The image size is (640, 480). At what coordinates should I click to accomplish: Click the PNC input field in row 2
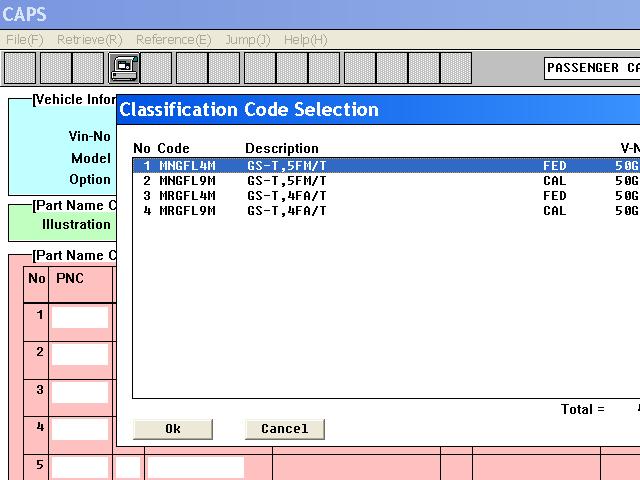[x=80, y=354]
